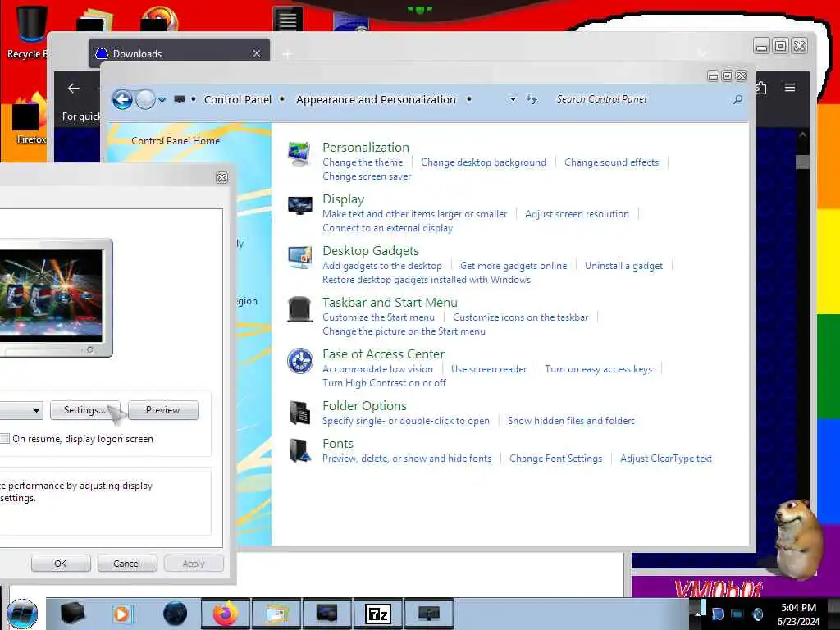840x630 pixels.
Task: Click the Display category monitor icon
Action: click(x=299, y=205)
